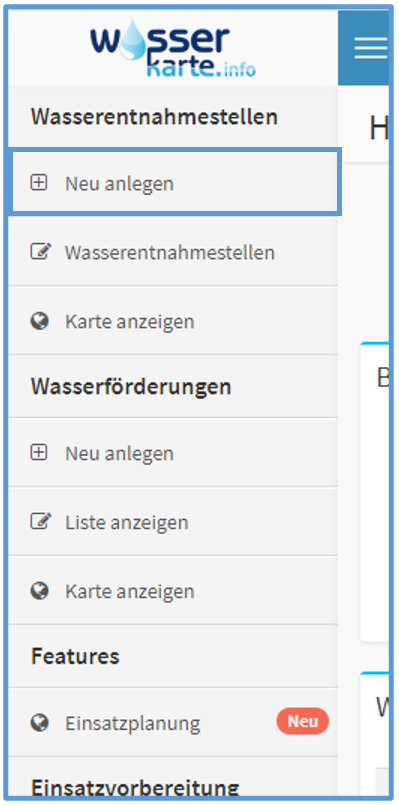The image size is (399, 805).
Task: Open Liste anzeigen under Wasserförderungen
Action: pyautogui.click(x=173, y=522)
